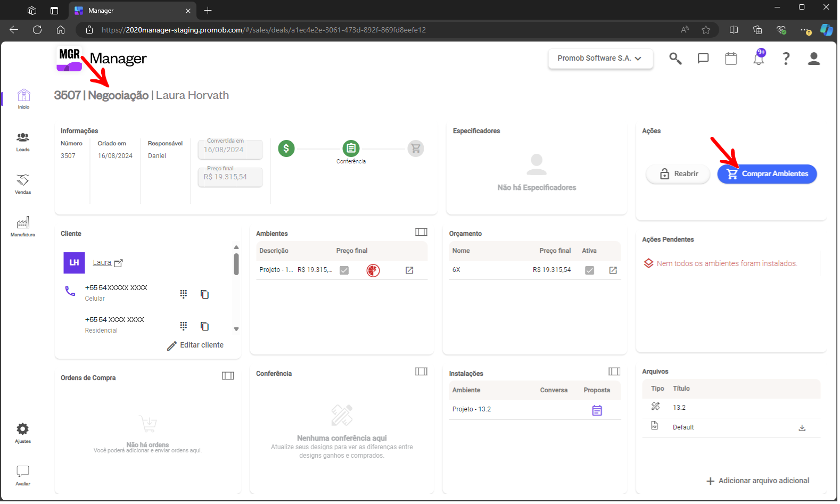Open the chat messages icon
This screenshot has height=504, width=840.
[703, 59]
